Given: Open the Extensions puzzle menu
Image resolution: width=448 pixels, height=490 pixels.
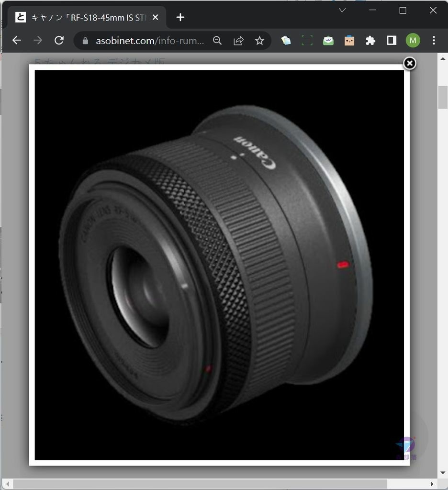Looking at the screenshot, I should pos(370,40).
